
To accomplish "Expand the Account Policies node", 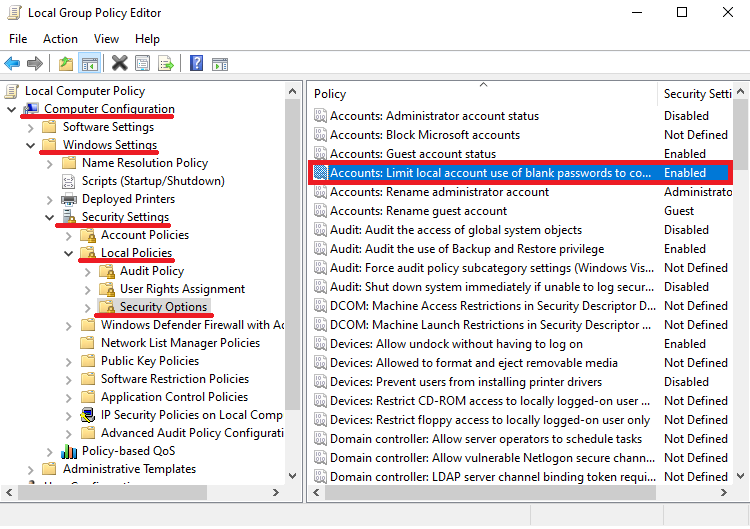I will (69, 236).
